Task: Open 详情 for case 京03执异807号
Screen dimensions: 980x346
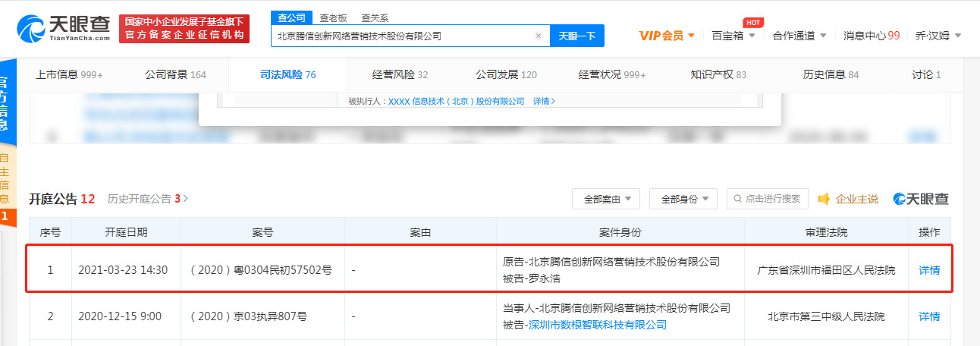Action: [929, 316]
